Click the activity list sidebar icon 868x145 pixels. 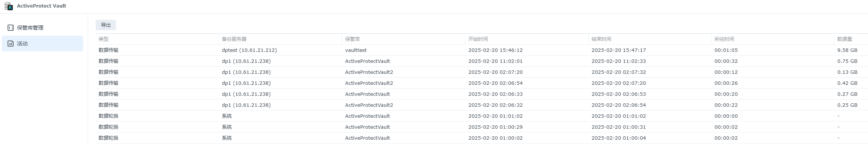(x=11, y=44)
